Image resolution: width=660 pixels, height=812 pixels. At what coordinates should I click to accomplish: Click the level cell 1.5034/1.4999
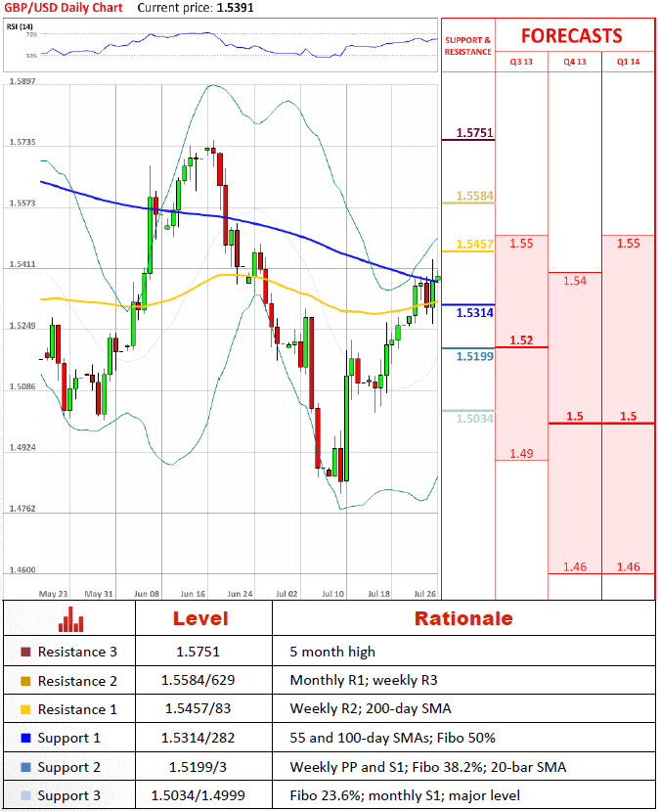tap(198, 795)
